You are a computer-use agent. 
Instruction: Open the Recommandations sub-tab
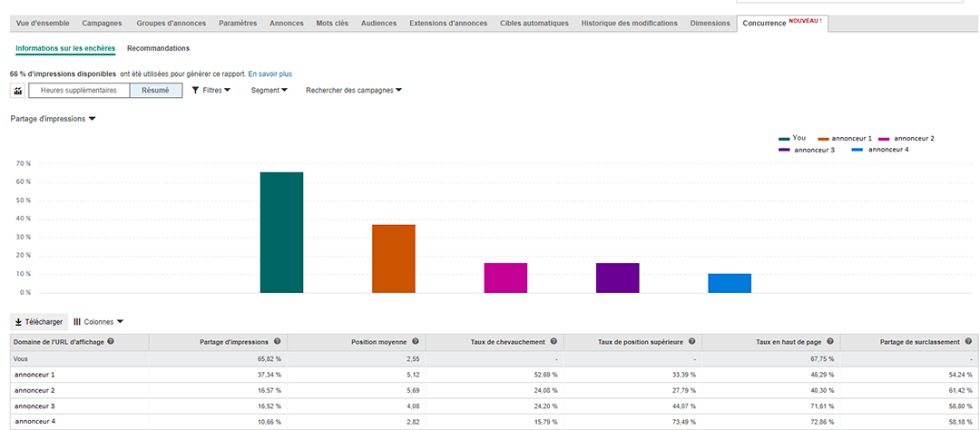click(158, 48)
